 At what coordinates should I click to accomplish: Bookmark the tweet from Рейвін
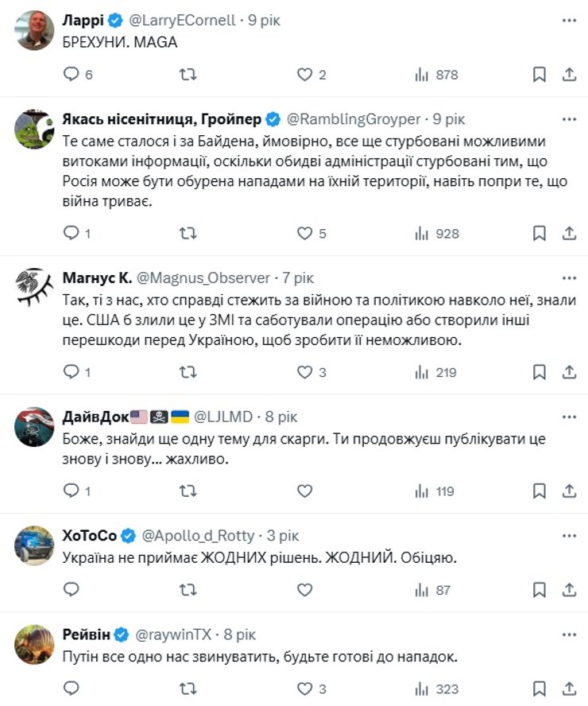click(x=540, y=687)
